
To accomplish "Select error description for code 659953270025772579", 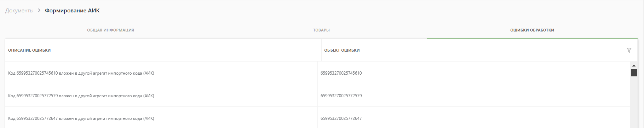I will (x=81, y=96).
